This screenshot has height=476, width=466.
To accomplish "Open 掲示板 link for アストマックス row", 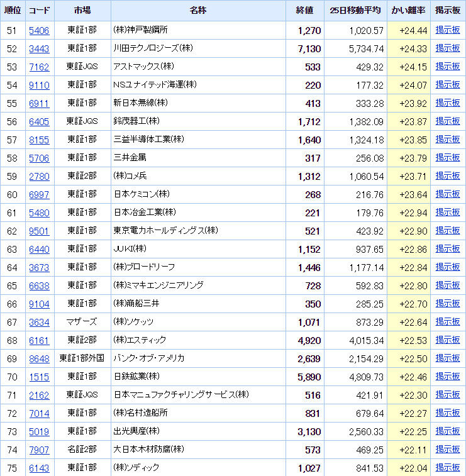I will 448,67.
